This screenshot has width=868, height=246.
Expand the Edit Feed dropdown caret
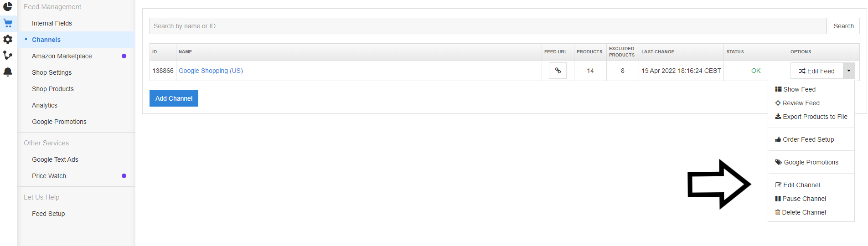tap(848, 71)
